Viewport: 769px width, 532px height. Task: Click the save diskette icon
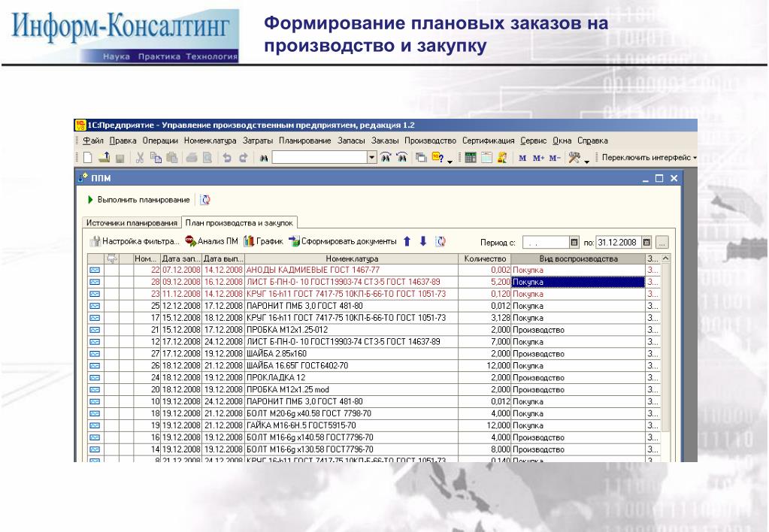(x=120, y=158)
